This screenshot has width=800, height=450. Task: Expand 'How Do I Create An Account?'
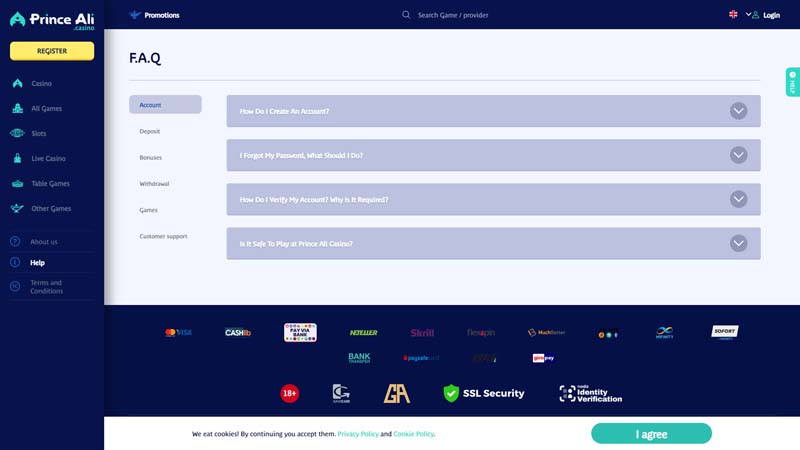coord(738,111)
